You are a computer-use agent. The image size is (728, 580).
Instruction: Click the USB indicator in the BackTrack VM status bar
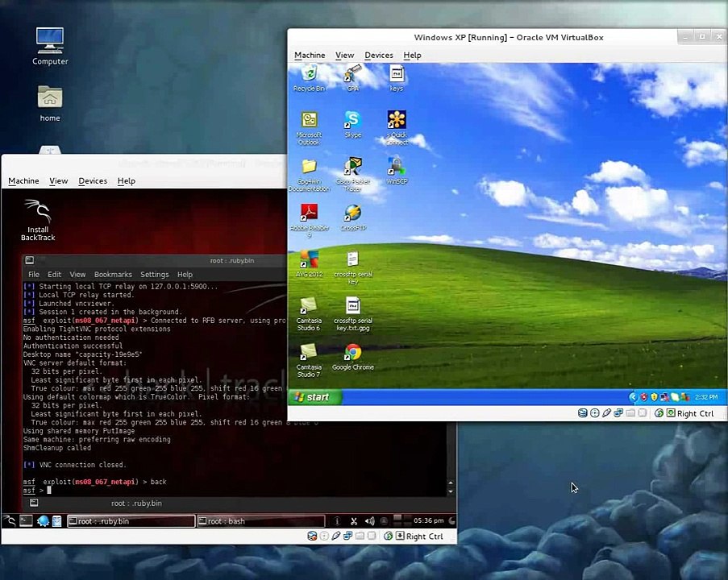(x=336, y=536)
